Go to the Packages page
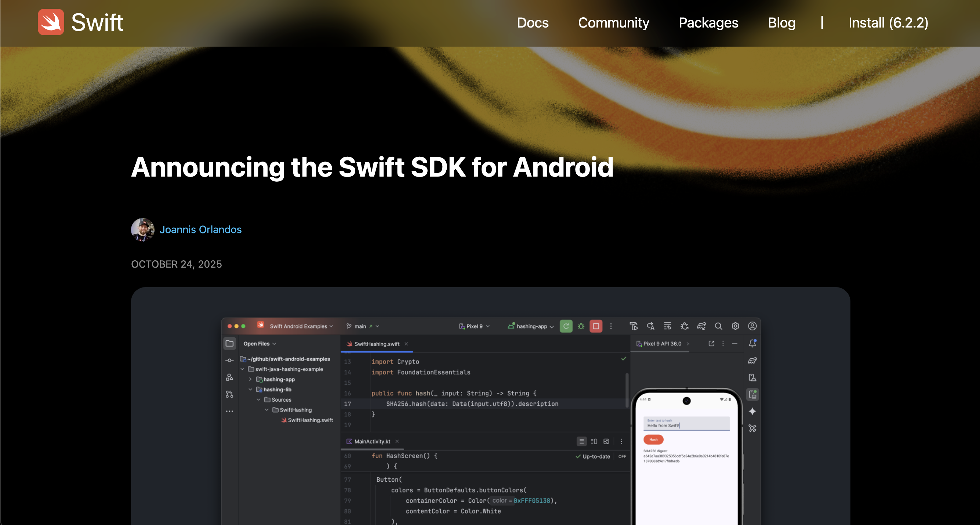Screen dimensions: 980x525 point(708,23)
